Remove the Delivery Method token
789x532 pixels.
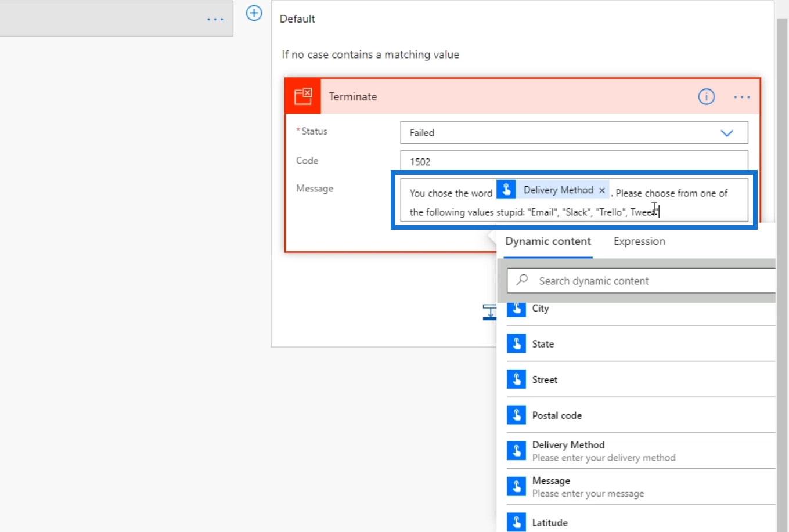pos(602,190)
